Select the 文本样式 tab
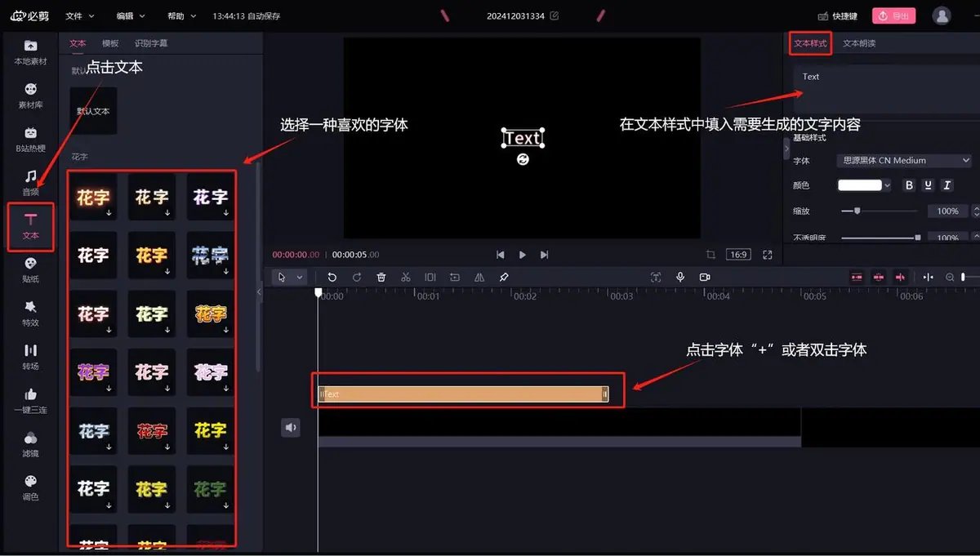Screen dimensions: 980x556 click(810, 43)
